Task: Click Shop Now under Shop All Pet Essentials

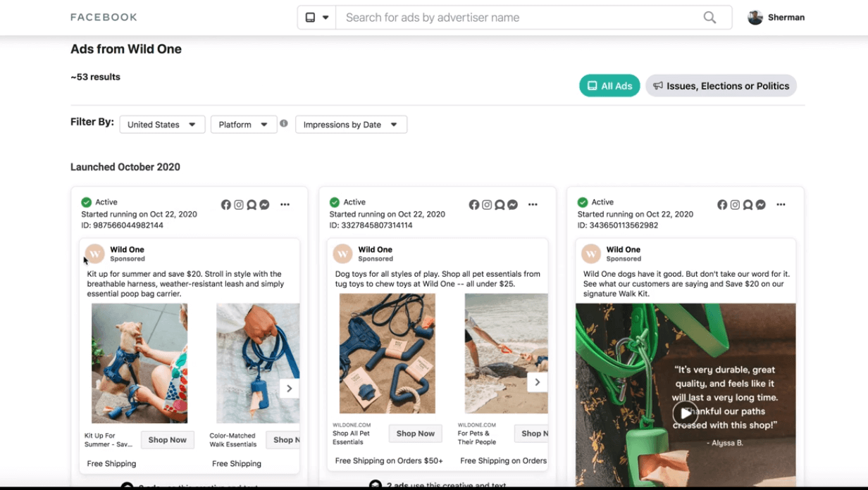Action: click(415, 434)
